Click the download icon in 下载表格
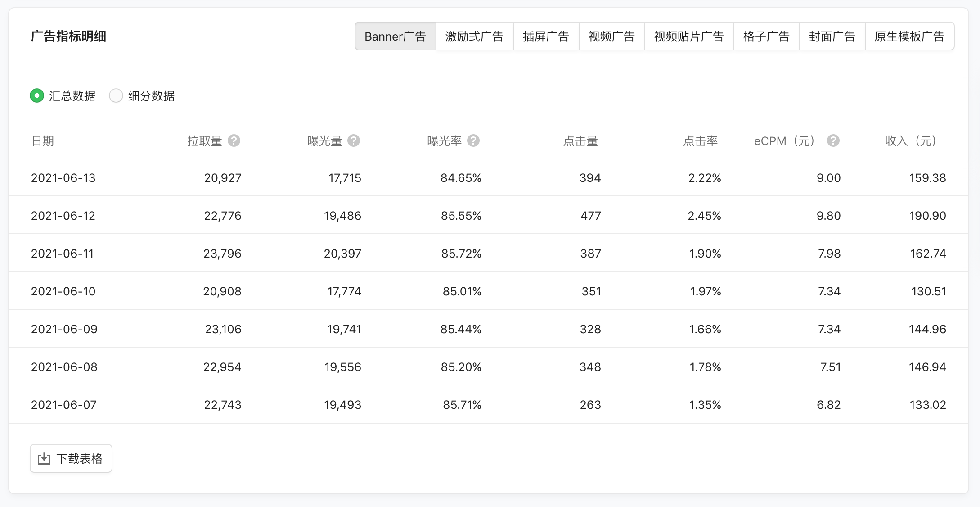This screenshot has height=507, width=980. pyautogui.click(x=44, y=459)
